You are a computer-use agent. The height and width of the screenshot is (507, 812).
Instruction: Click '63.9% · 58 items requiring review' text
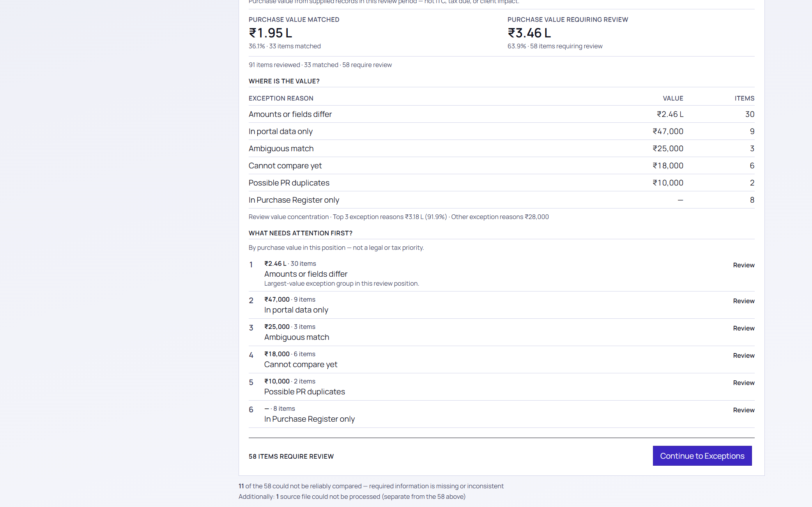point(555,46)
